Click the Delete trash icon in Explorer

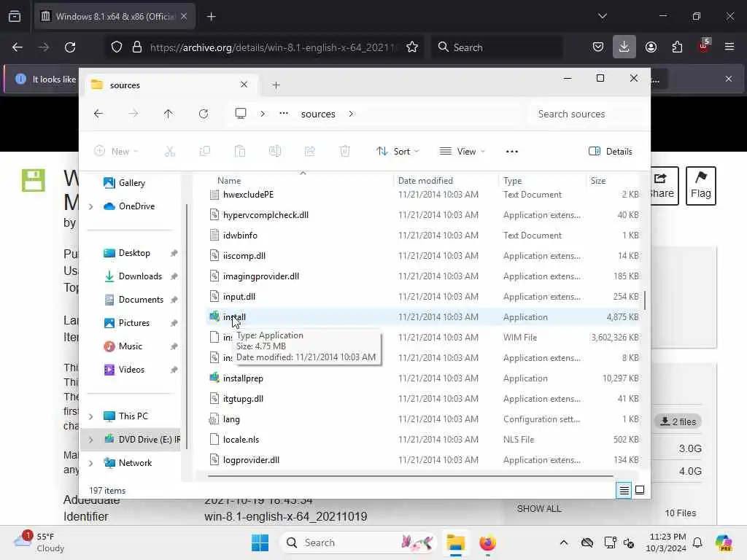[x=345, y=152]
